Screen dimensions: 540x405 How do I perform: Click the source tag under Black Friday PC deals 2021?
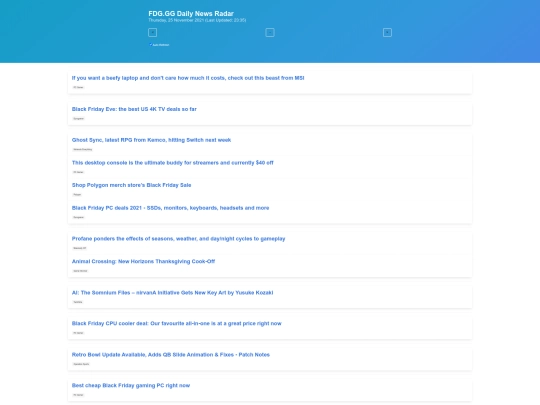pyautogui.click(x=79, y=217)
